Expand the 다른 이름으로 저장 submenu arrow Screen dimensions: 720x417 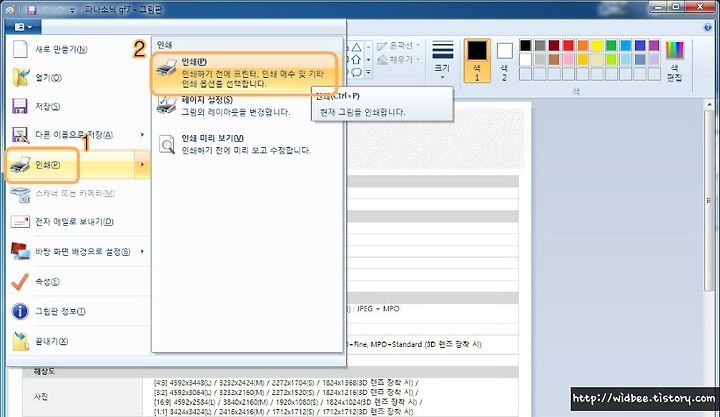(142, 135)
